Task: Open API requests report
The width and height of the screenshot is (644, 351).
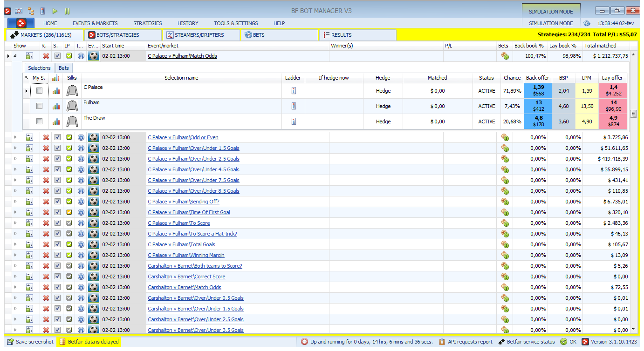Action: [x=466, y=342]
